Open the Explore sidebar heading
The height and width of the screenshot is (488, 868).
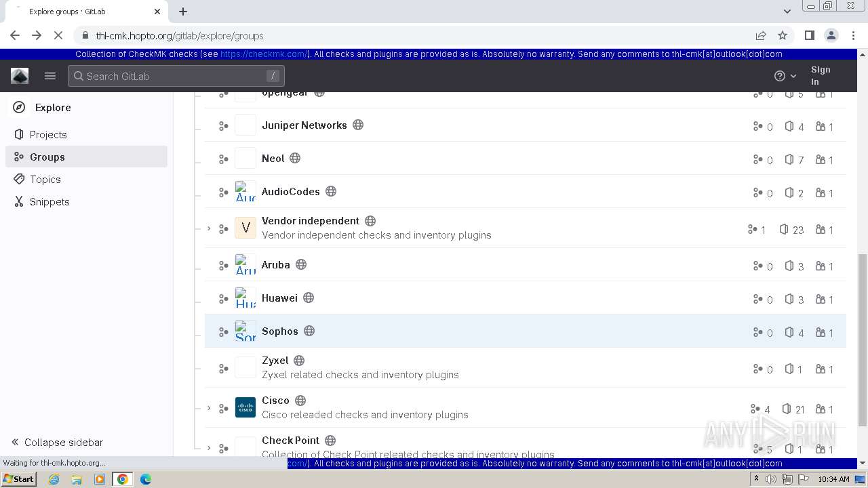click(53, 107)
